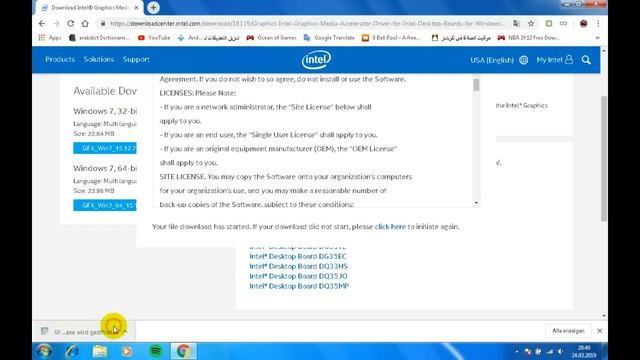
Task: Open the browser home page icon
Action: tap(85, 24)
